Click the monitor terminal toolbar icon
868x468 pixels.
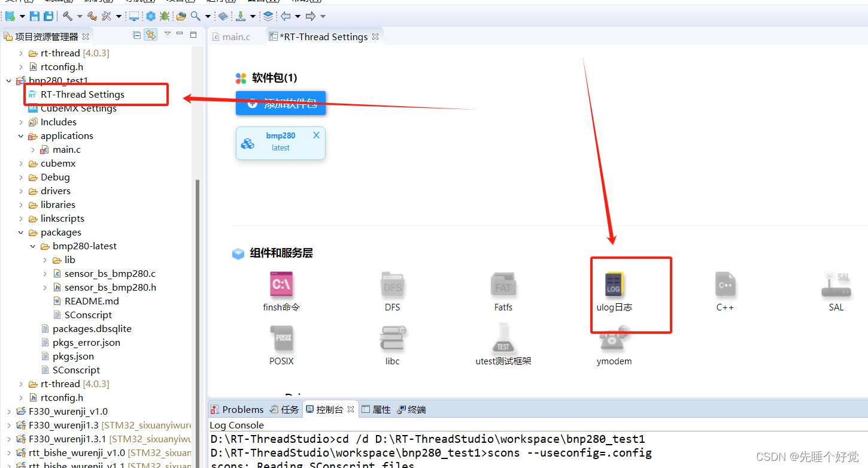134,16
